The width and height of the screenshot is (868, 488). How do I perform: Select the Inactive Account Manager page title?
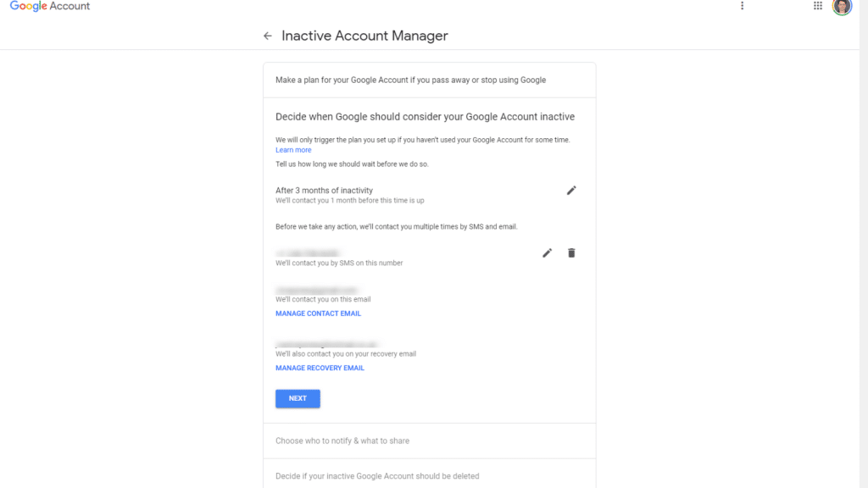tap(365, 36)
